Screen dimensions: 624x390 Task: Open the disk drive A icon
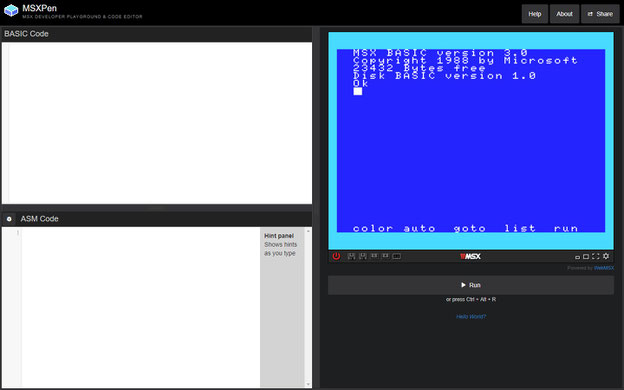(x=351, y=256)
